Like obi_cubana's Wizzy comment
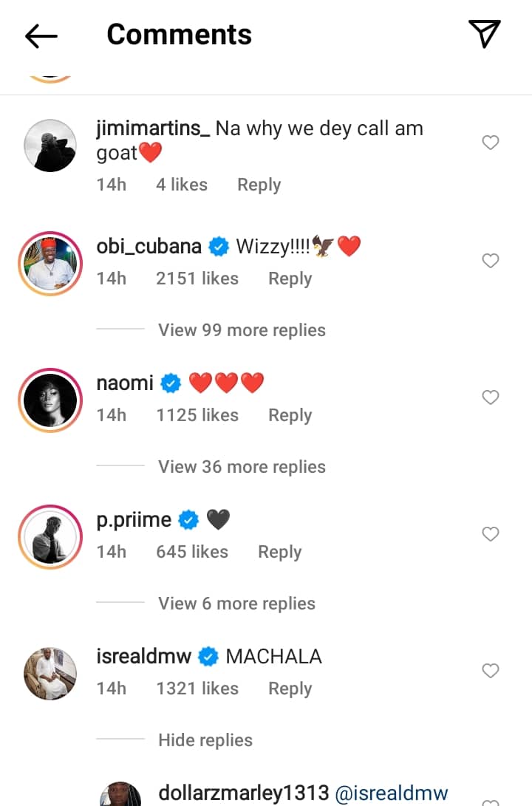Screen dimensions: 532x806 (x=491, y=261)
